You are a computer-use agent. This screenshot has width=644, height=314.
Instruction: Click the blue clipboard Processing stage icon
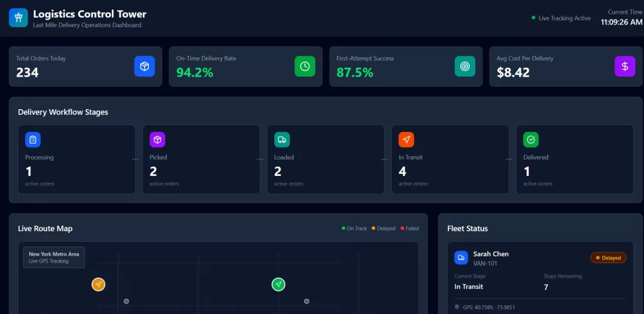point(33,139)
